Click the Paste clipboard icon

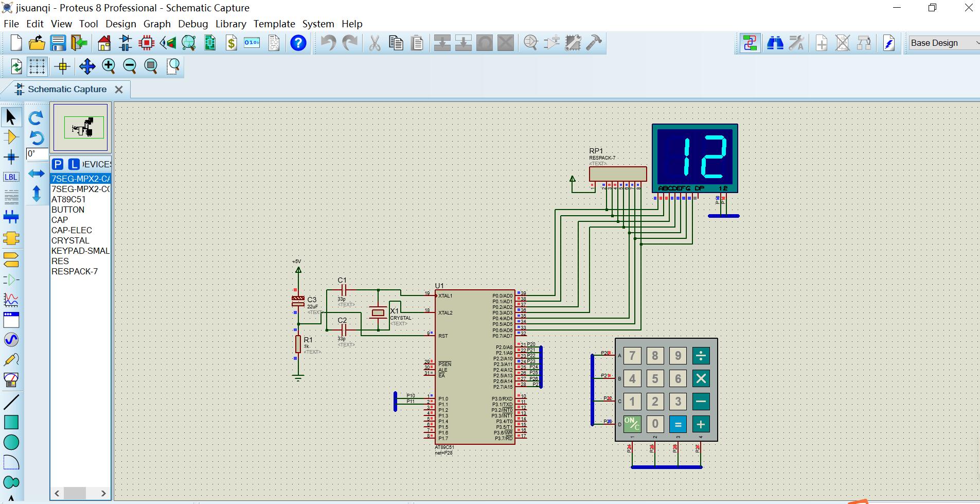(x=418, y=43)
